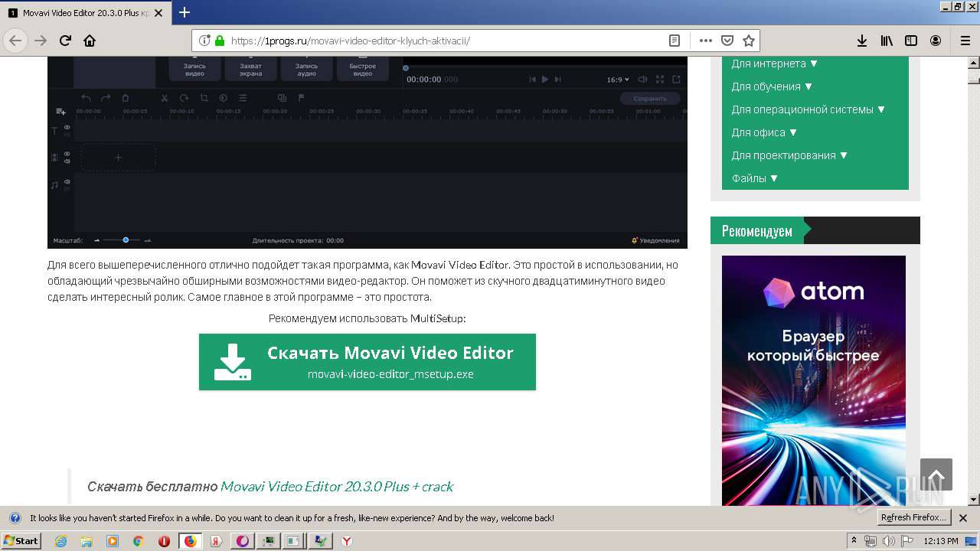
Task: Expand the Для проектирования category
Action: click(790, 155)
